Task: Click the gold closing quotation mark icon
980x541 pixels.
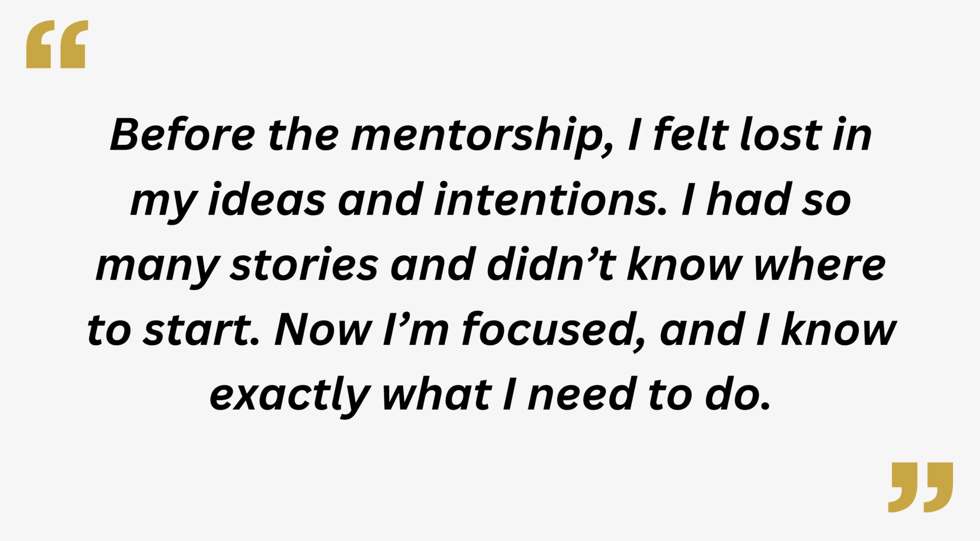Action: [921, 487]
